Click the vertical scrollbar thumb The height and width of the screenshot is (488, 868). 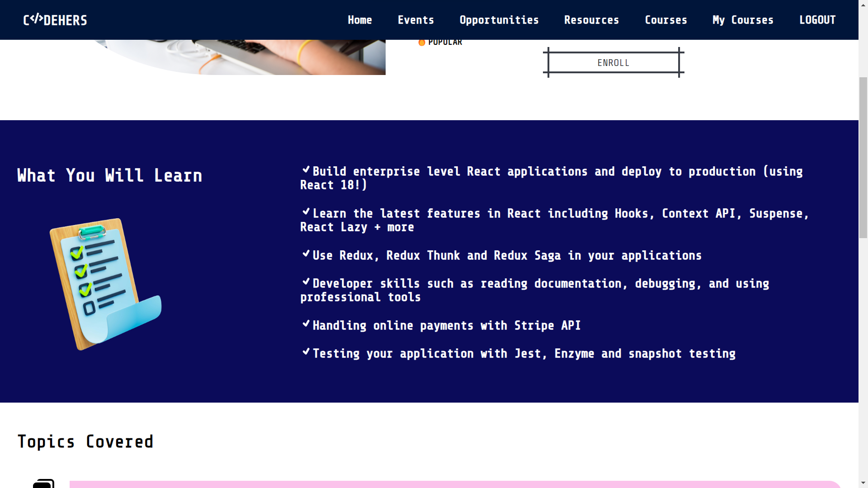click(863, 157)
